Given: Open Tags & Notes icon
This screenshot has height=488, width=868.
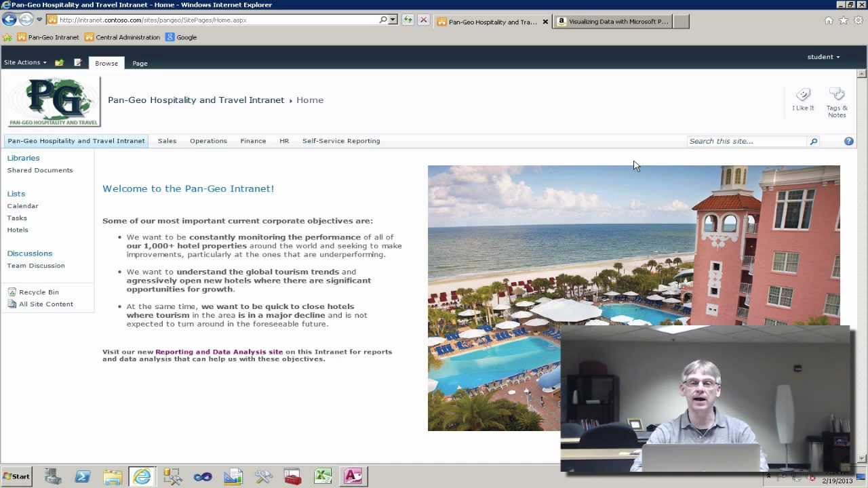Looking at the screenshot, I should 837,102.
